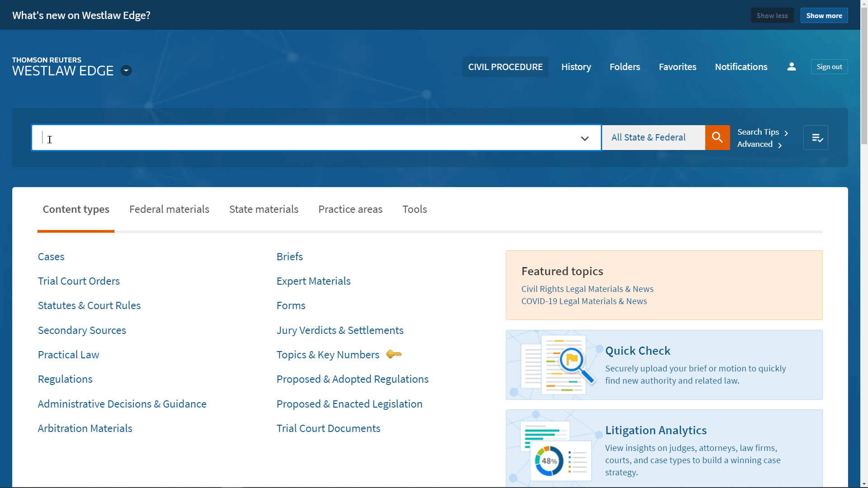Click the orange search magnifier button

click(717, 137)
